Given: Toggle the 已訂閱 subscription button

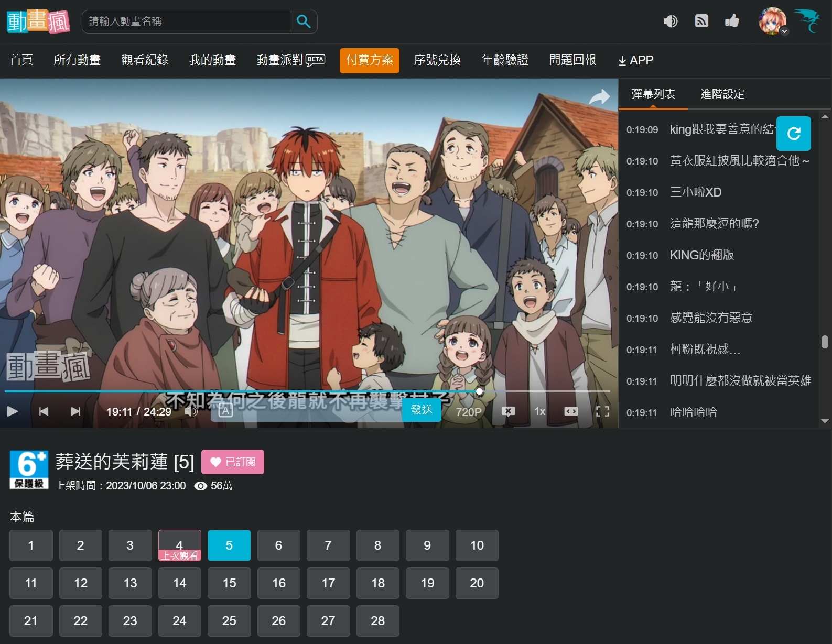Looking at the screenshot, I should click(233, 462).
